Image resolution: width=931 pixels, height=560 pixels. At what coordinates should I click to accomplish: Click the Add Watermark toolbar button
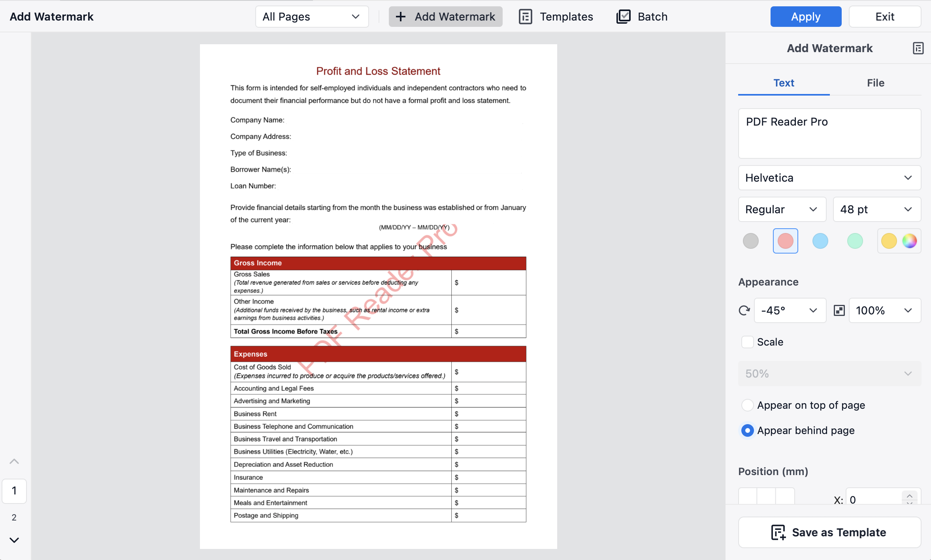pyautogui.click(x=445, y=17)
